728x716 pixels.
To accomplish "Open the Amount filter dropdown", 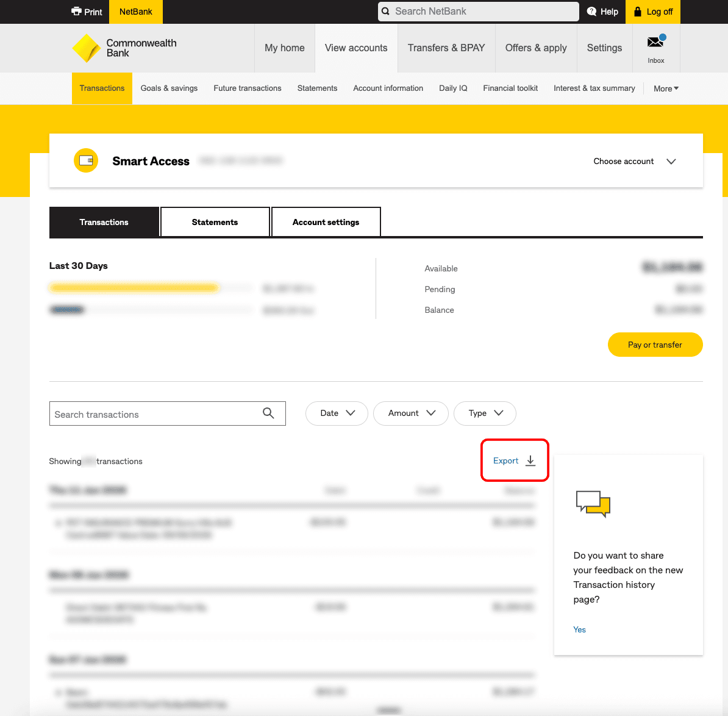I will (x=410, y=413).
